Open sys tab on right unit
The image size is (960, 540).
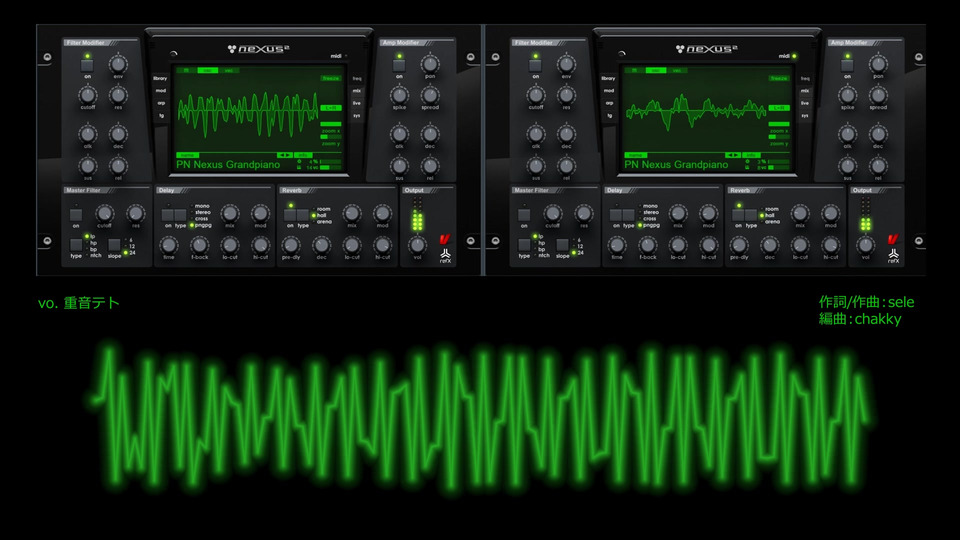coord(804,115)
